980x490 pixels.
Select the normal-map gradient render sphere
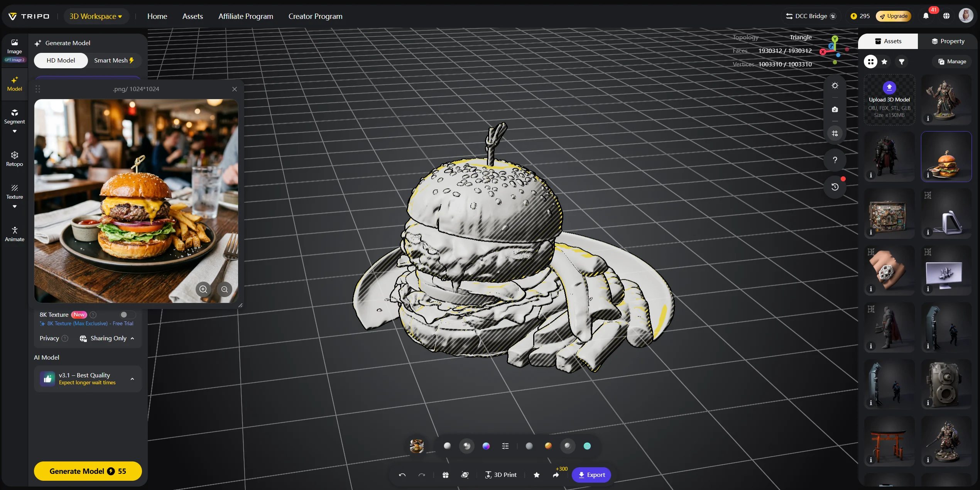(486, 446)
